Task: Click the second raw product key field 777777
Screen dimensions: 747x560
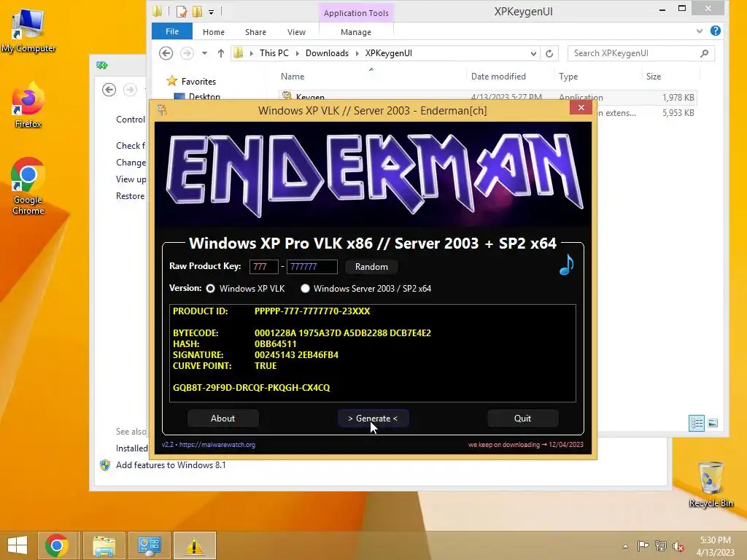Action: click(311, 267)
